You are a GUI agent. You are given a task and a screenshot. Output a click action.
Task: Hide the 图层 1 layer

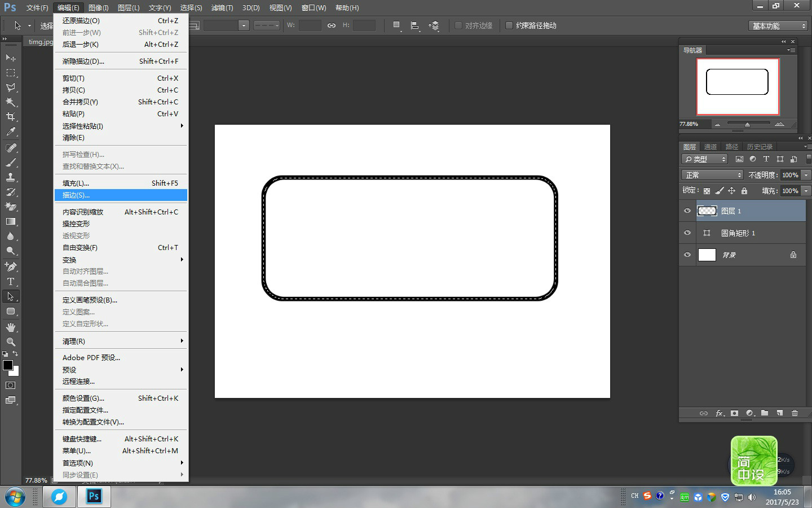click(687, 211)
